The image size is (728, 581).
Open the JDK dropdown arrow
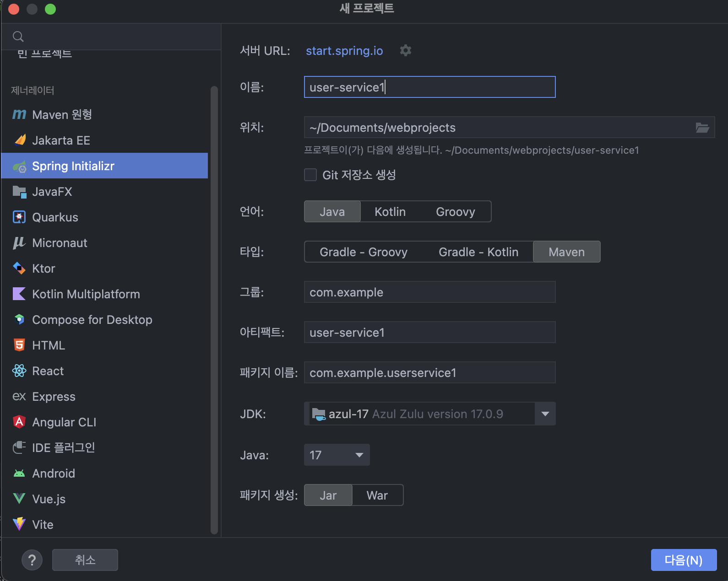545,414
